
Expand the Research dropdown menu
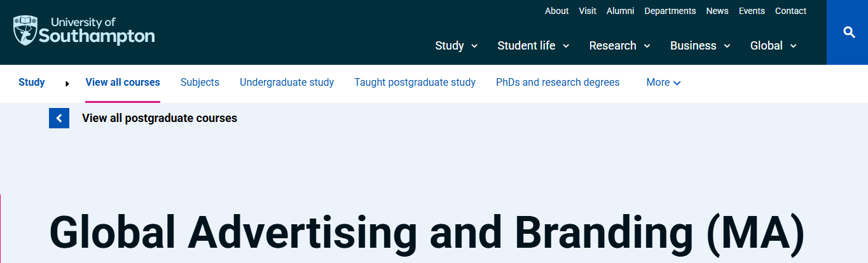[620, 46]
